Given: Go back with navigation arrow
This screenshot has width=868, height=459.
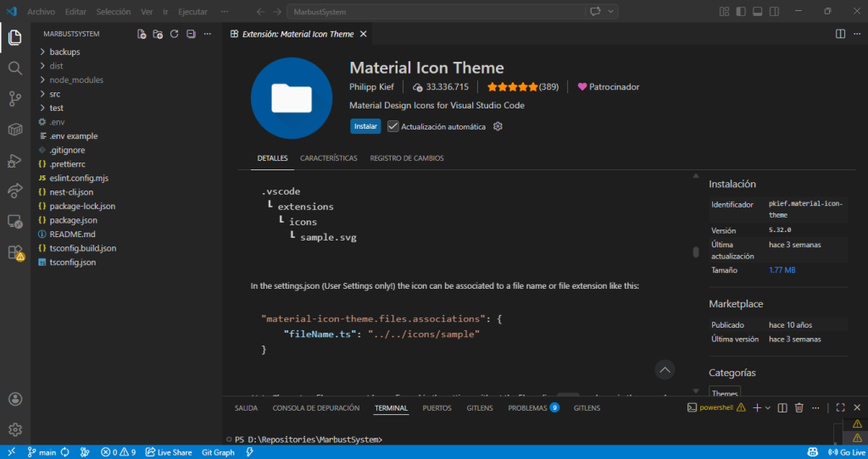Looking at the screenshot, I should [261, 12].
